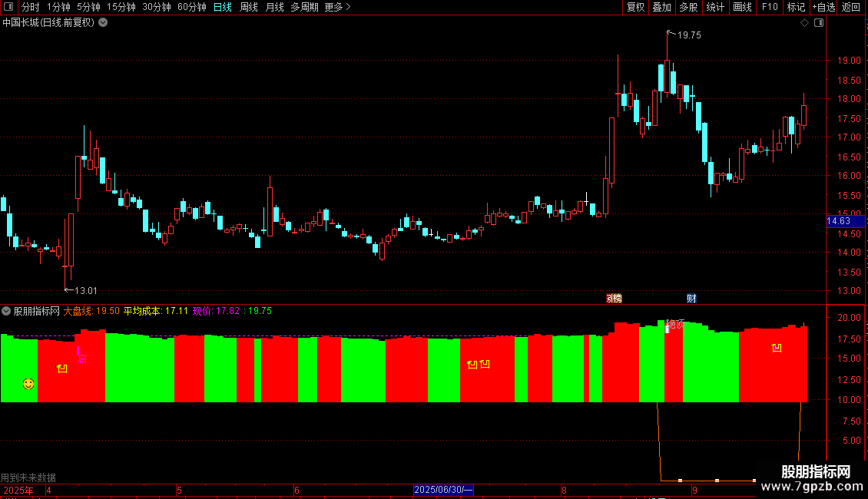Click the month 5 marker on time axis
Image resolution: width=868 pixels, height=499 pixels.
coord(179,490)
